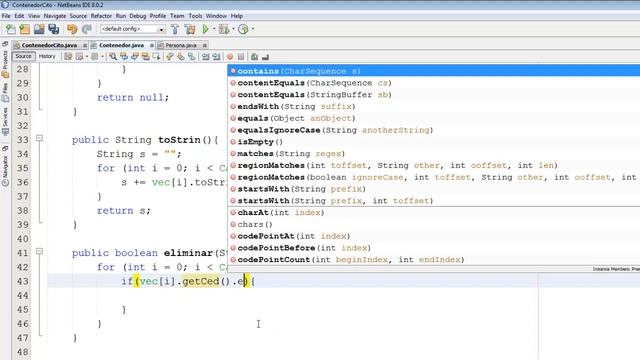
Task: Collapse the eliminar method fold at line 41
Action: click(40, 251)
